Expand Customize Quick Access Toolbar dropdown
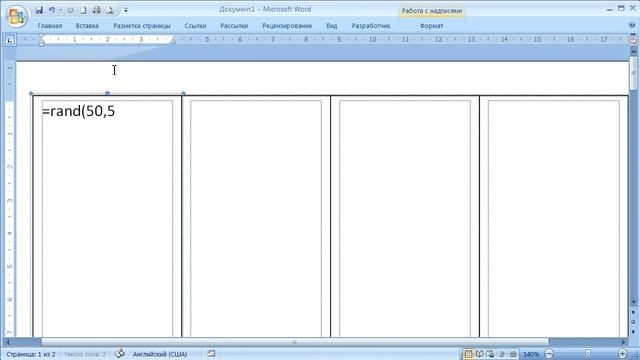Viewport: 640px width, 360px height. (126, 10)
